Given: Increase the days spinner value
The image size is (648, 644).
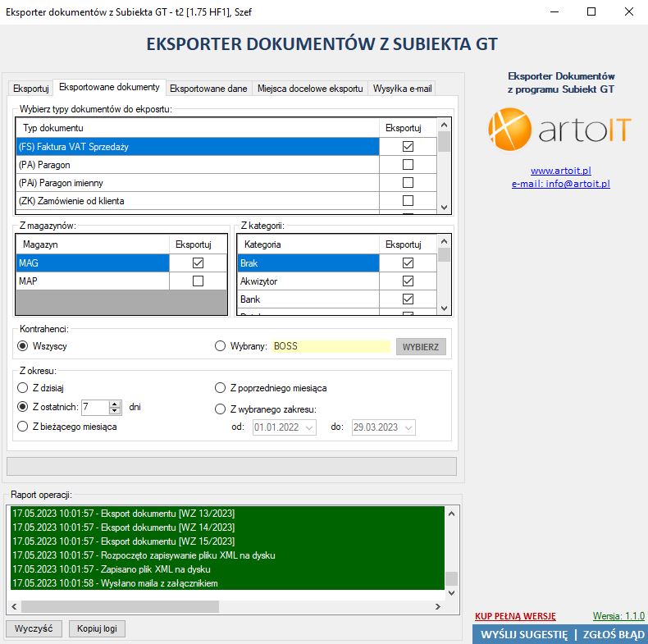Looking at the screenshot, I should pyautogui.click(x=115, y=403).
